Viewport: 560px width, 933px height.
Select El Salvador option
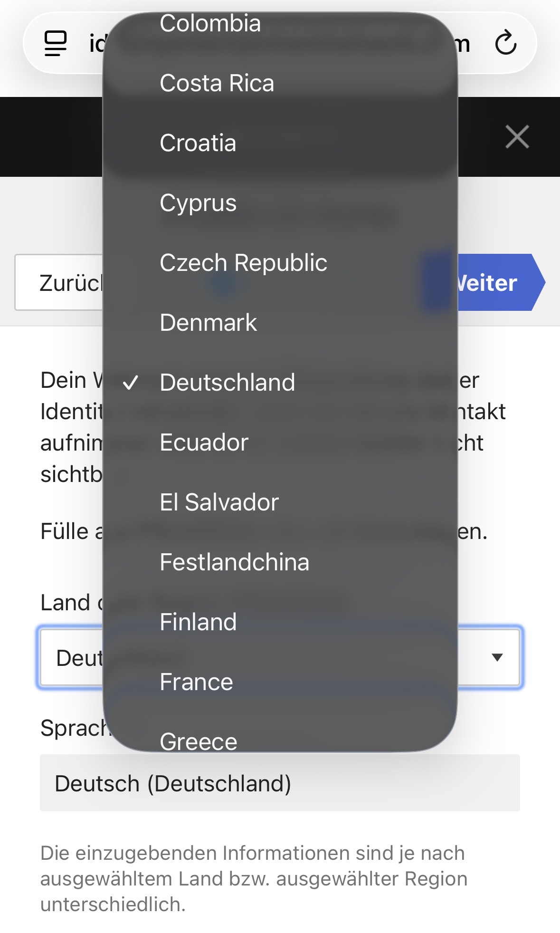pos(219,502)
